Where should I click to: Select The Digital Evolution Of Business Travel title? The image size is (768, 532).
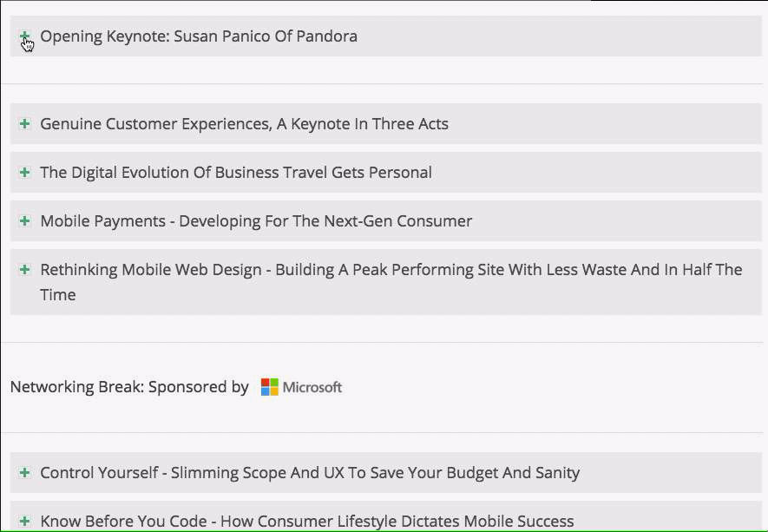235,173
